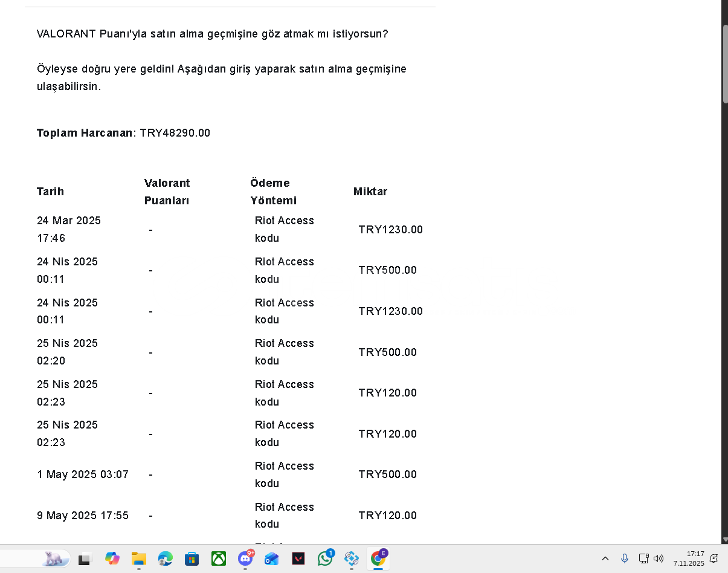Open the notification bell in the tray
Image resolution: width=728 pixels, height=573 pixels.
click(x=714, y=558)
